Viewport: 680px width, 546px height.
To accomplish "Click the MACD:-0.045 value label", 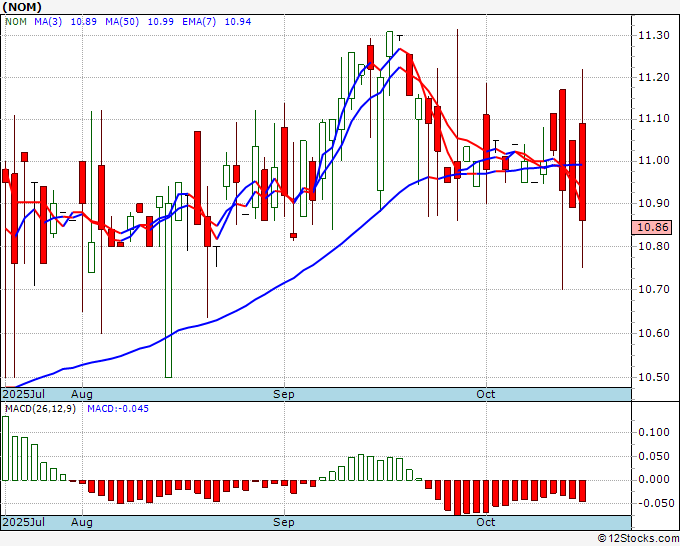I will coord(118,409).
